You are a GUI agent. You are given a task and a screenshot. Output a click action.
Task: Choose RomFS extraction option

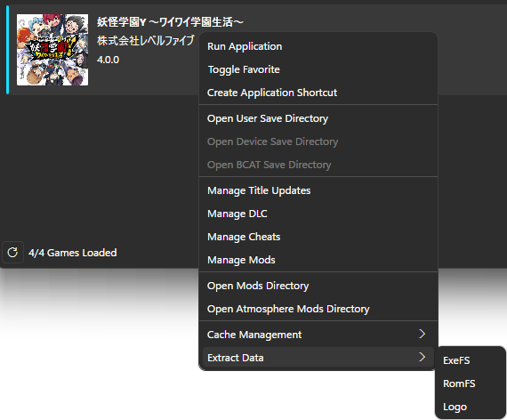coord(471,384)
